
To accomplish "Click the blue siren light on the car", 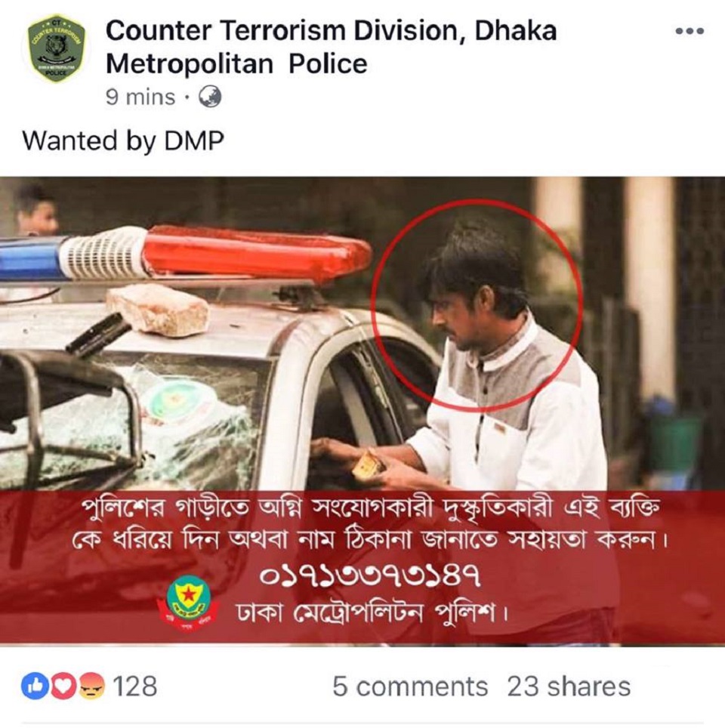I will click(31, 258).
